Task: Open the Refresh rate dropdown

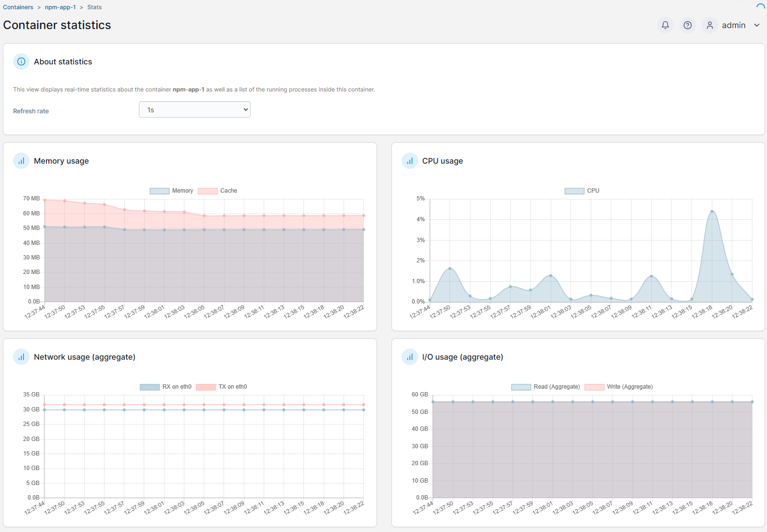Action: pos(195,110)
